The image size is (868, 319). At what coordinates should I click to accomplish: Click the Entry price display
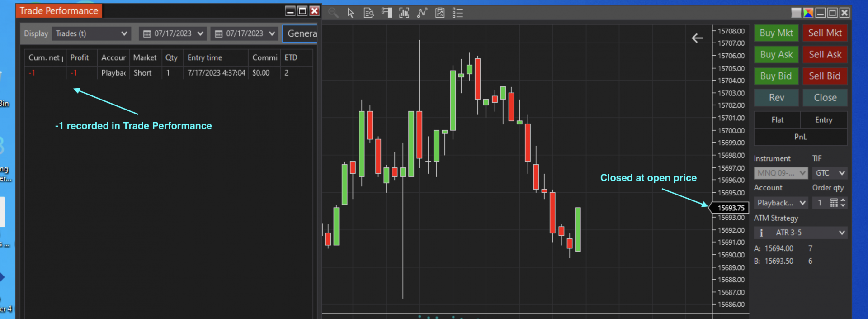click(824, 120)
